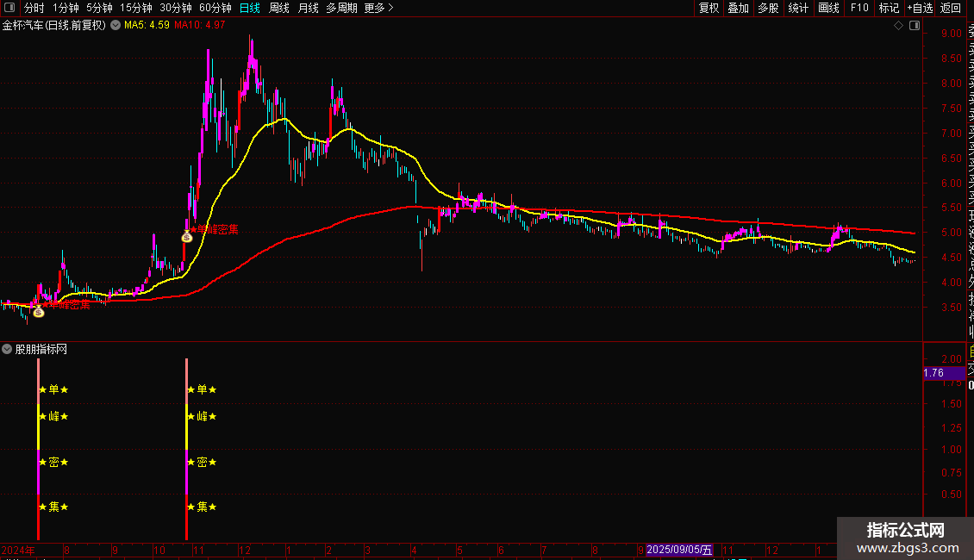Viewport: 974px width, 560px height.
Task: Toggle the left sidebar panel icon
Action: [9, 8]
